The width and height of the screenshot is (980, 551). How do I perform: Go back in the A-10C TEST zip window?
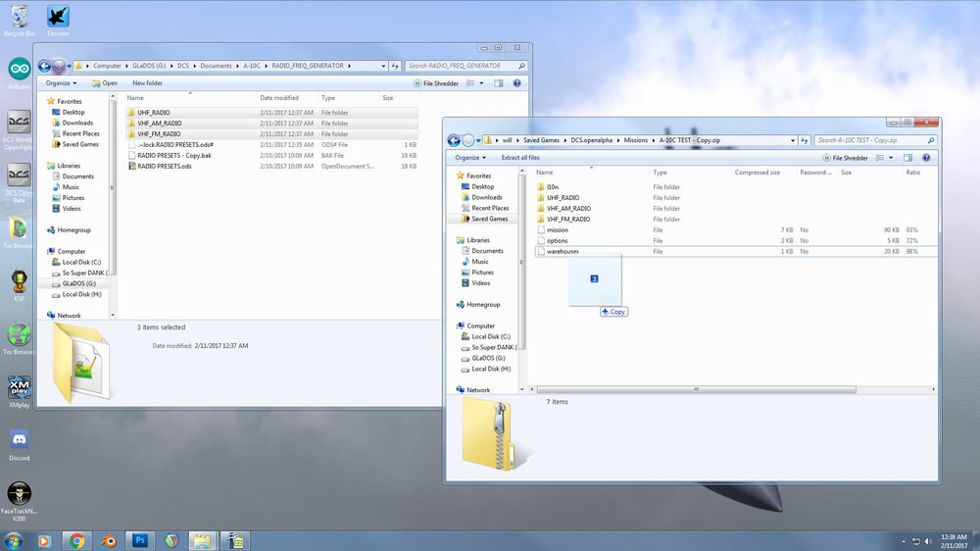(x=454, y=140)
